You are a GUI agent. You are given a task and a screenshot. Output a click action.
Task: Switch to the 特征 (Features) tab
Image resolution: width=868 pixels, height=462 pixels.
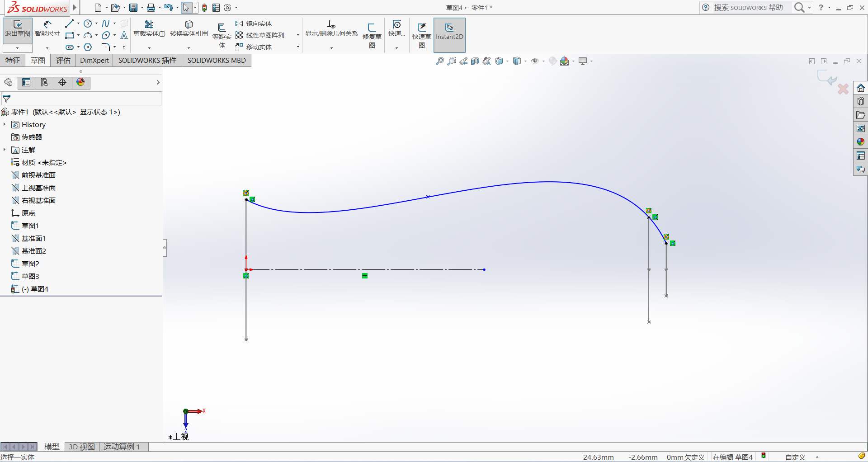pyautogui.click(x=13, y=61)
